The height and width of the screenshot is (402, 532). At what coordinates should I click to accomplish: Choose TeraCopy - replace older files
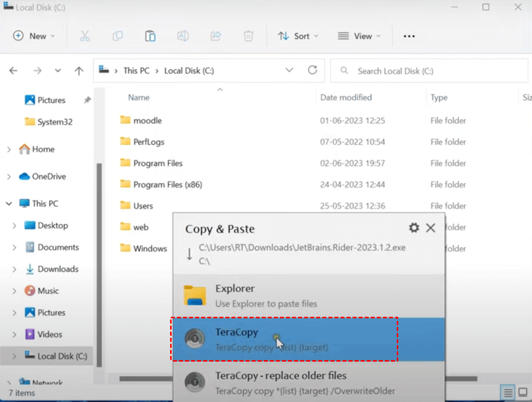click(x=309, y=382)
